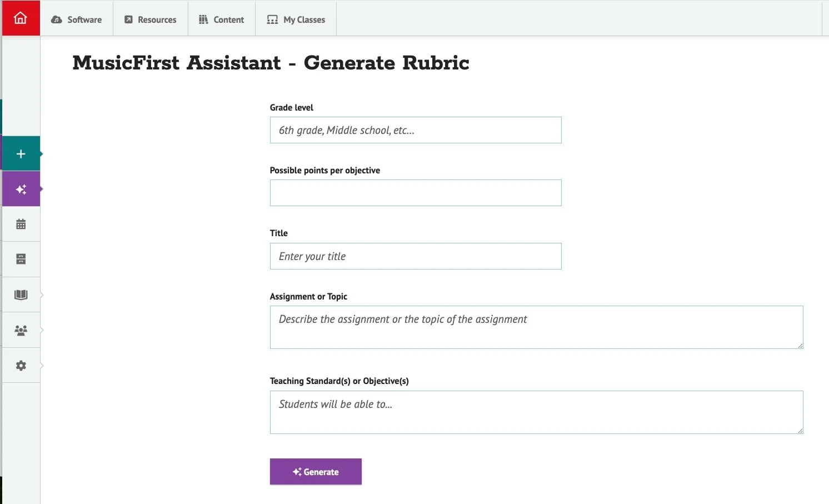
Task: Click into the Title text field
Action: coord(416,256)
